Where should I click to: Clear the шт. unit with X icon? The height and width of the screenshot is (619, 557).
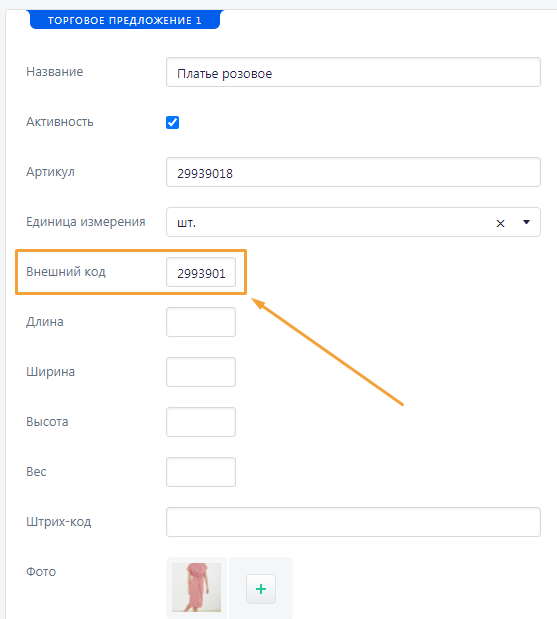[x=500, y=223]
